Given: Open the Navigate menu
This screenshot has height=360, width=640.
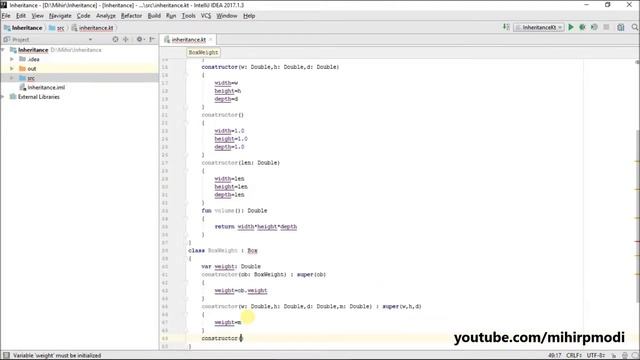Looking at the screenshot, I should tap(60, 16).
